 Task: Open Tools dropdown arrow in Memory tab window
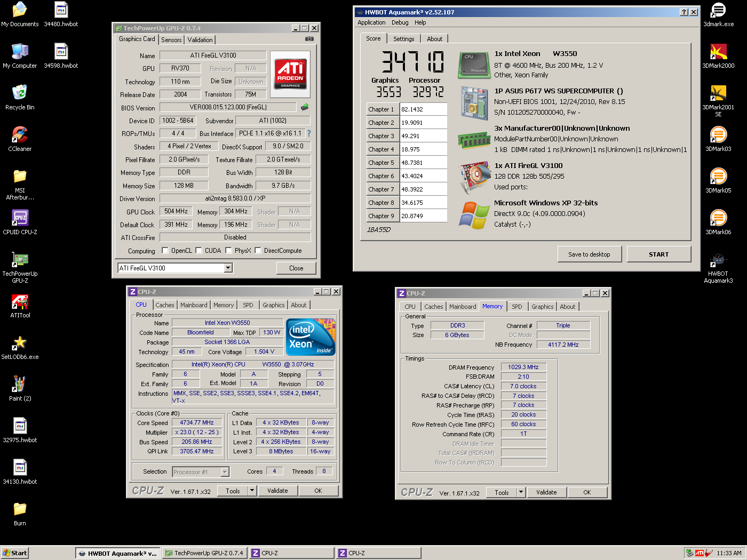point(521,492)
